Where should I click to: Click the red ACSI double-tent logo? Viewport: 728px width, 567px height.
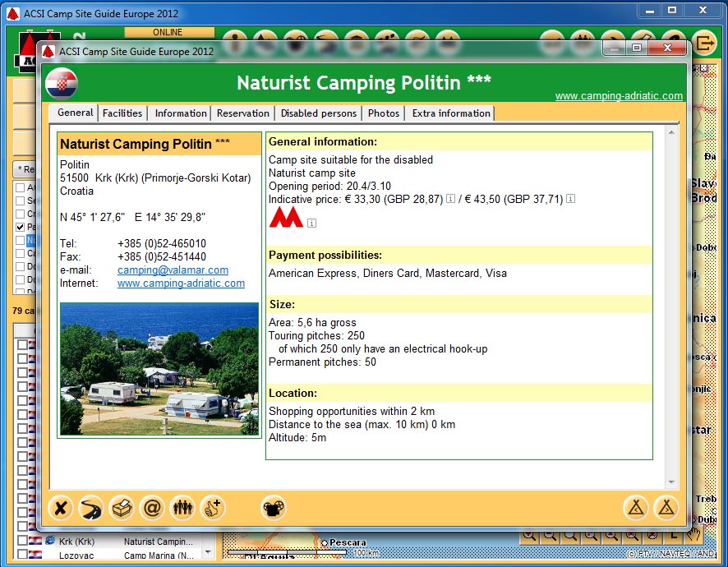click(286, 217)
